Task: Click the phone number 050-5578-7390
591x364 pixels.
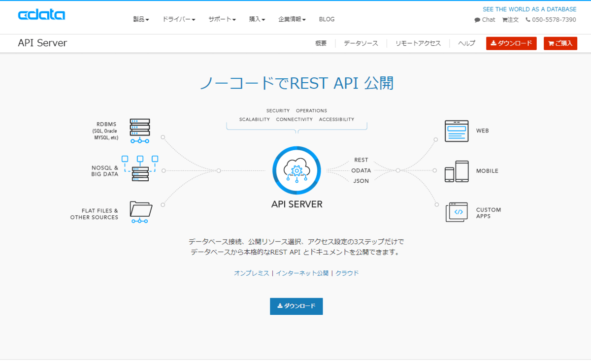Action: [x=551, y=20]
